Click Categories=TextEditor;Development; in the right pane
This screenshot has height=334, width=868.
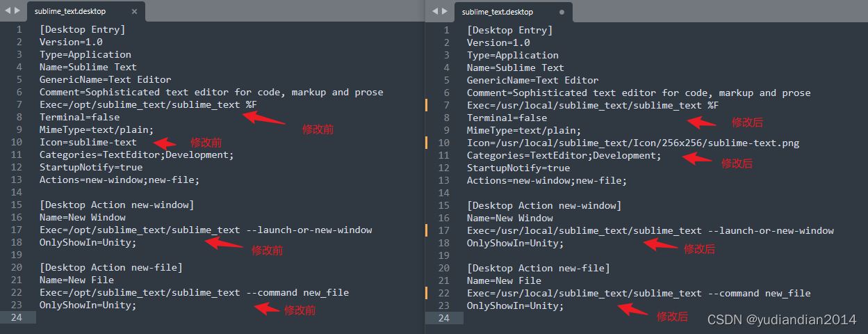click(x=564, y=155)
